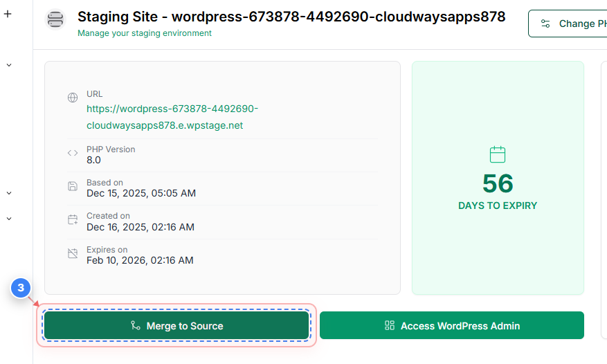607x364 pixels.
Task: Expand the first sidebar chevron
Action: pos(9,65)
